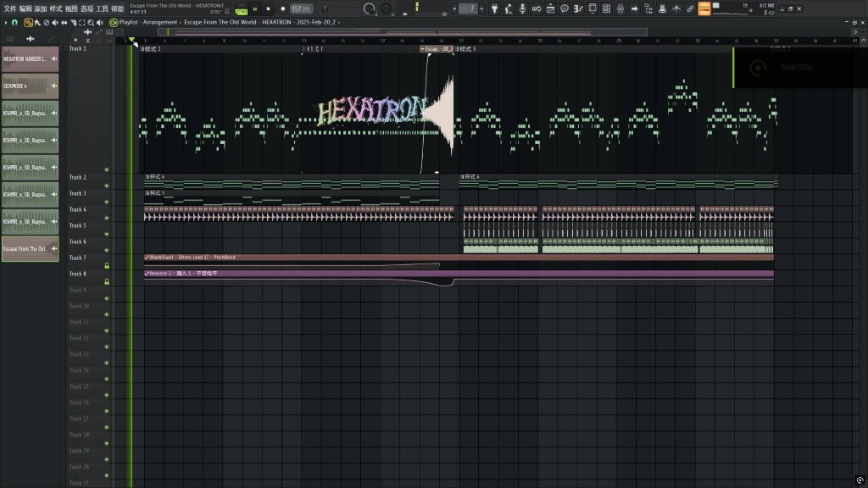The image size is (868, 488).
Task: Click the tempo field showing 157
Action: [301, 8]
